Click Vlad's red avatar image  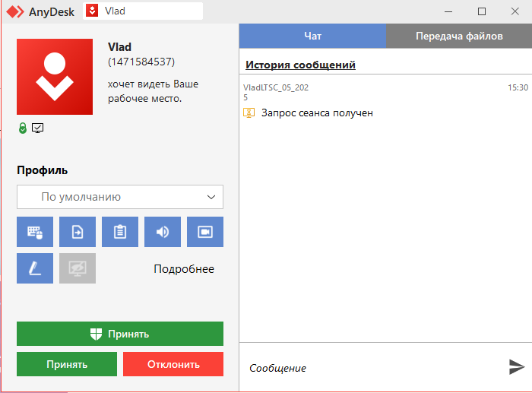coord(55,77)
